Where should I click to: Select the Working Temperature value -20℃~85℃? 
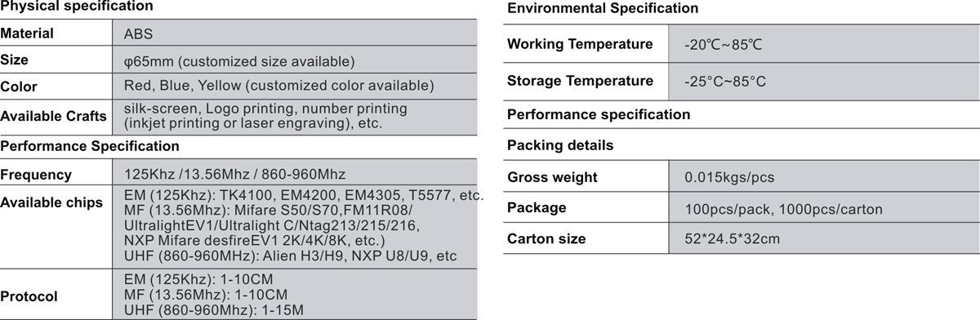click(x=723, y=44)
